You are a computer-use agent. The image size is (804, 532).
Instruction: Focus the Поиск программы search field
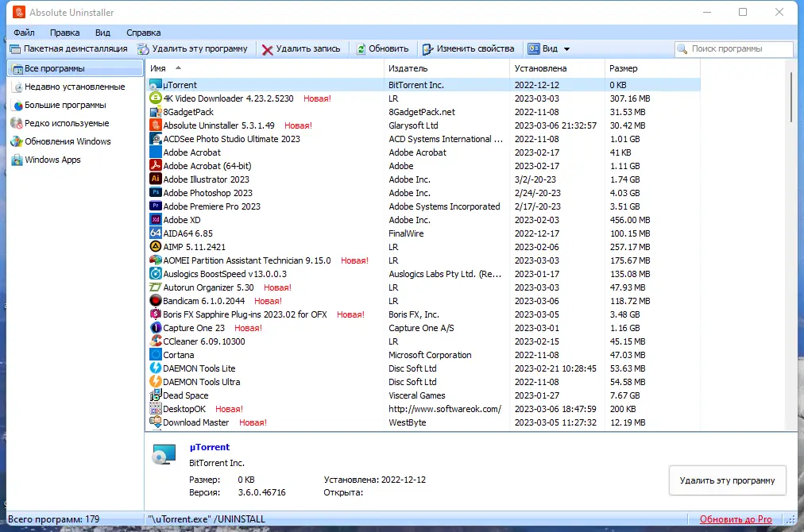[734, 48]
